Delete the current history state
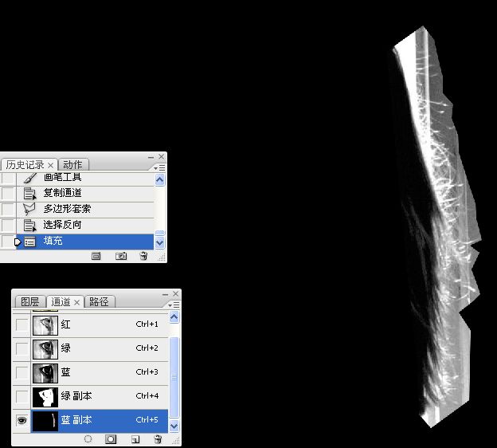Viewport: 497px width, 448px height. (143, 256)
